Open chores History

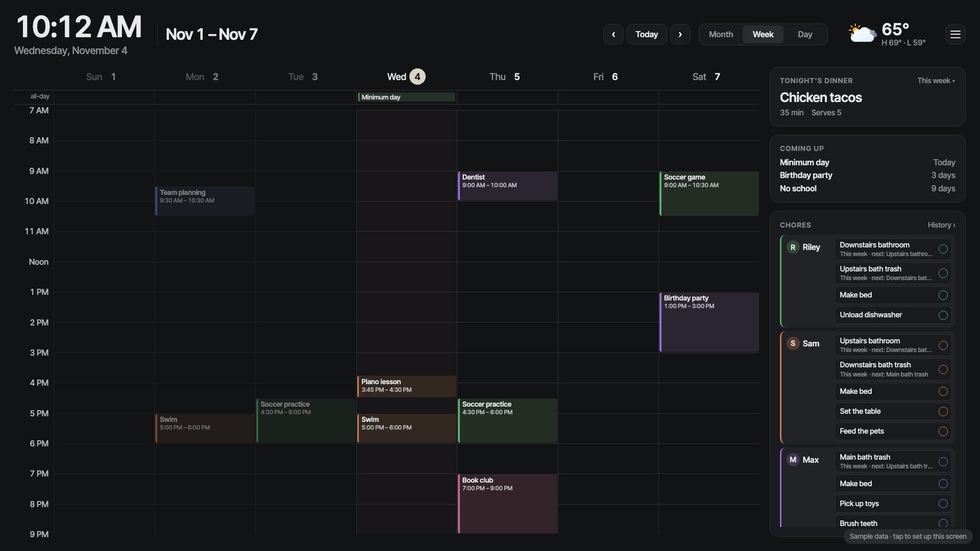click(x=941, y=225)
